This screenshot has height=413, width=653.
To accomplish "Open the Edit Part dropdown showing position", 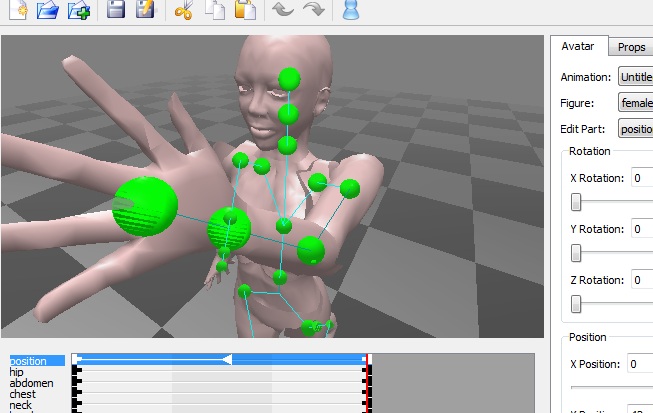I will point(636,129).
